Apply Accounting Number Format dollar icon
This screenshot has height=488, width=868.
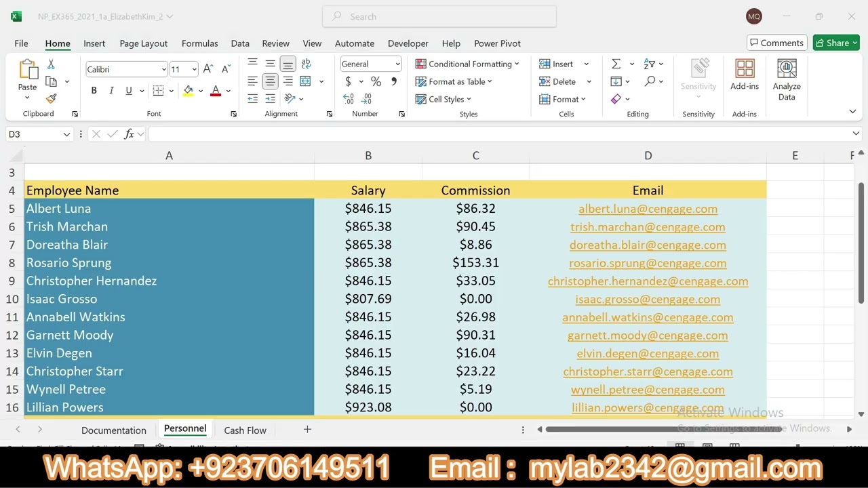348,81
